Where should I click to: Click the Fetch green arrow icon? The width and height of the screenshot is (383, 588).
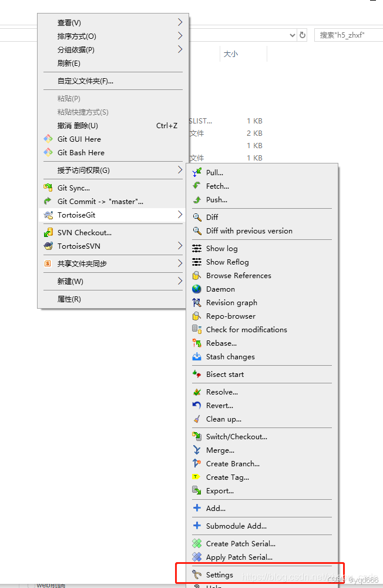pyautogui.click(x=197, y=186)
